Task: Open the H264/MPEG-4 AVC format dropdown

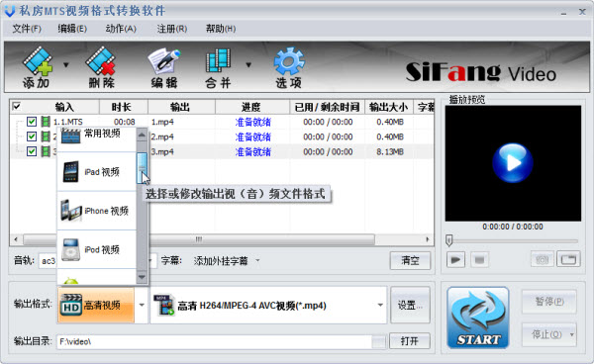Action: click(380, 305)
